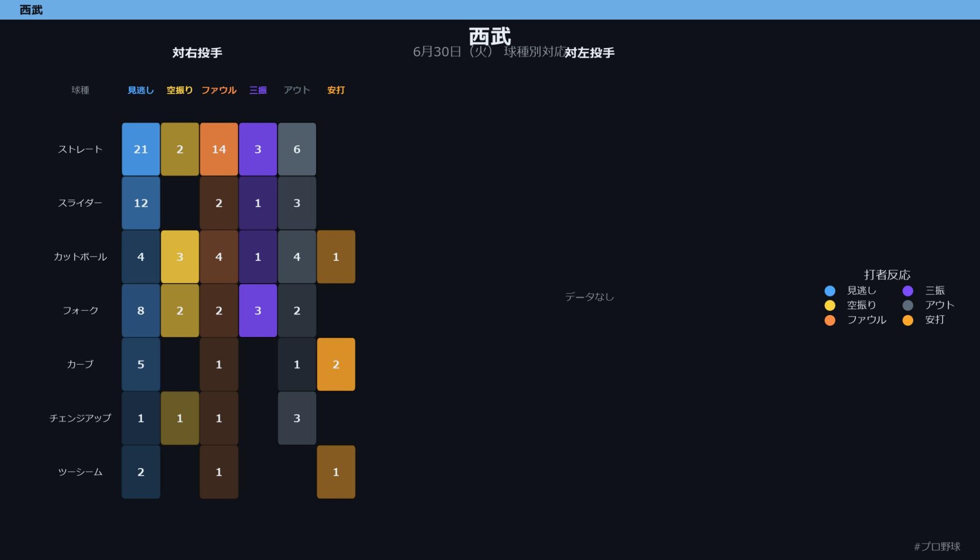Click the フォーク row label
980x560 pixels.
80,310
